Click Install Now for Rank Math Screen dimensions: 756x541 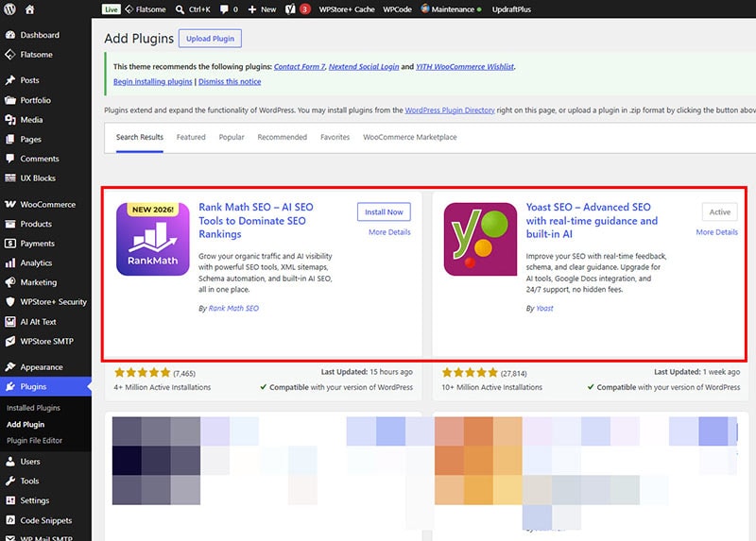pyautogui.click(x=384, y=212)
